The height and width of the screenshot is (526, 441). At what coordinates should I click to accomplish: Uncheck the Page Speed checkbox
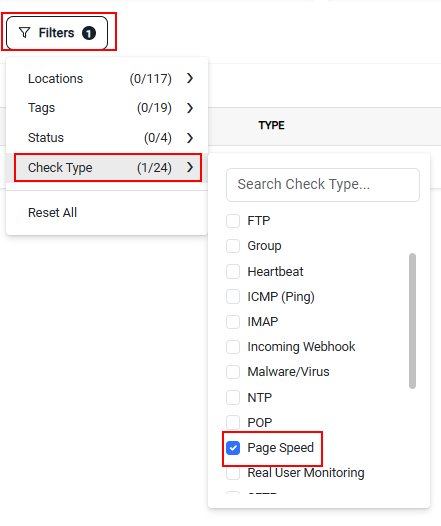[233, 448]
